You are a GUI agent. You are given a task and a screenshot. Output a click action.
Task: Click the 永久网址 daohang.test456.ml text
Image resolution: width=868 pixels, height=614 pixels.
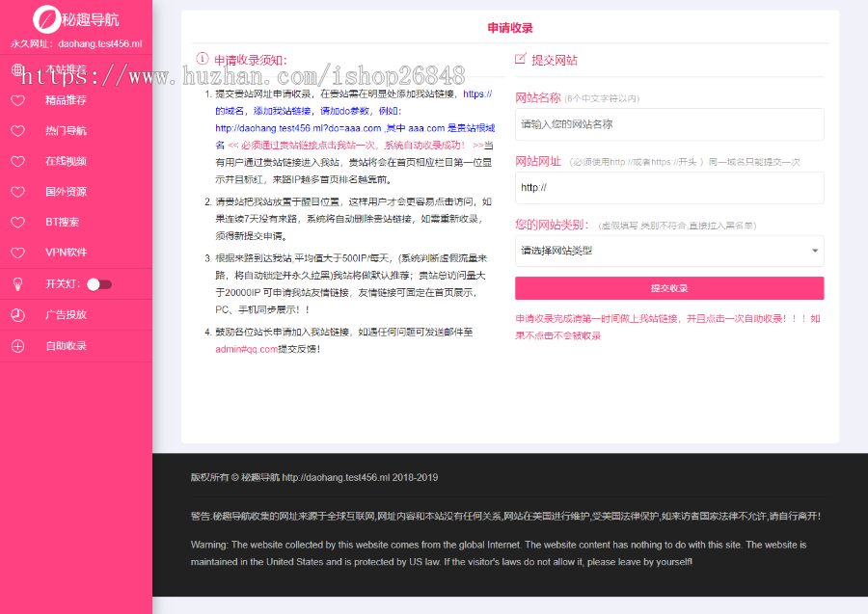(76, 43)
